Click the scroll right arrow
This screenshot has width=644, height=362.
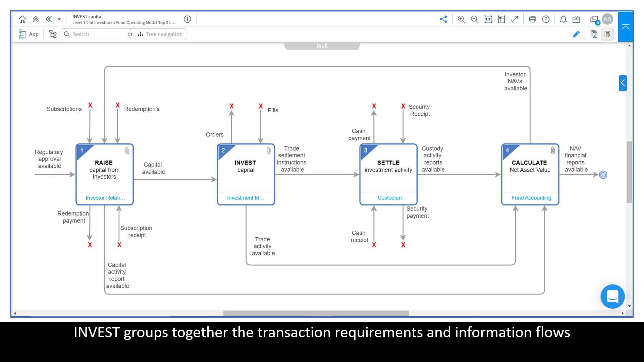pyautogui.click(x=623, y=313)
